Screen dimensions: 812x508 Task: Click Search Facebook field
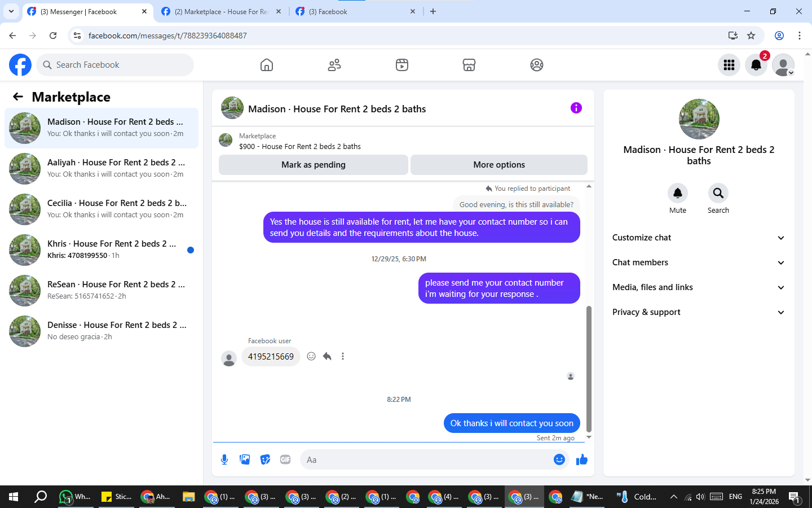pyautogui.click(x=115, y=65)
